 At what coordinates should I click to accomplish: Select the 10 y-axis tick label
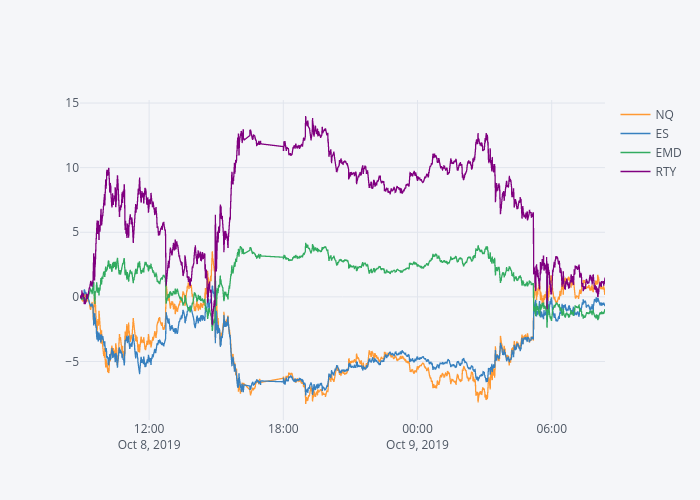pyautogui.click(x=72, y=167)
